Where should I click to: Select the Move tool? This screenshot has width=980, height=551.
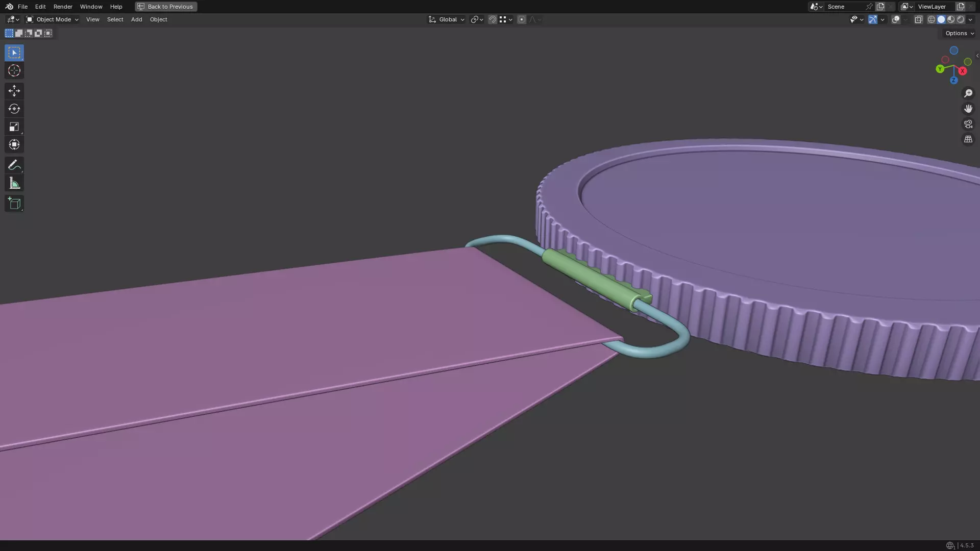[14, 91]
